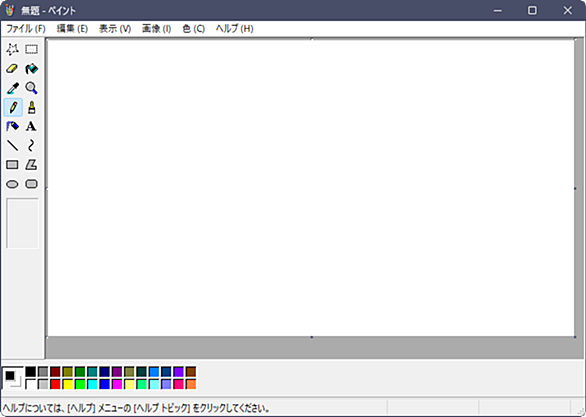The width and height of the screenshot is (586, 417).
Task: Select the Ellipse shape tool
Action: [13, 184]
